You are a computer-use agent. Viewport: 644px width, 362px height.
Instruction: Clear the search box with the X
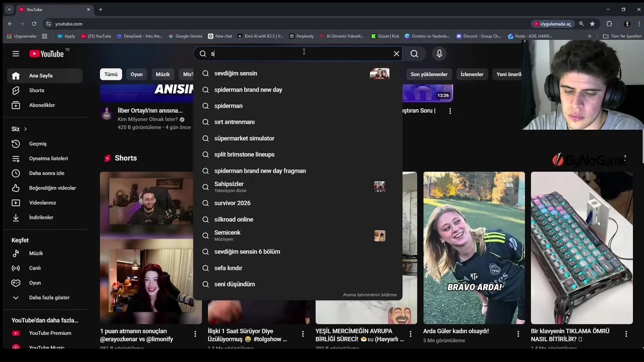click(x=396, y=54)
